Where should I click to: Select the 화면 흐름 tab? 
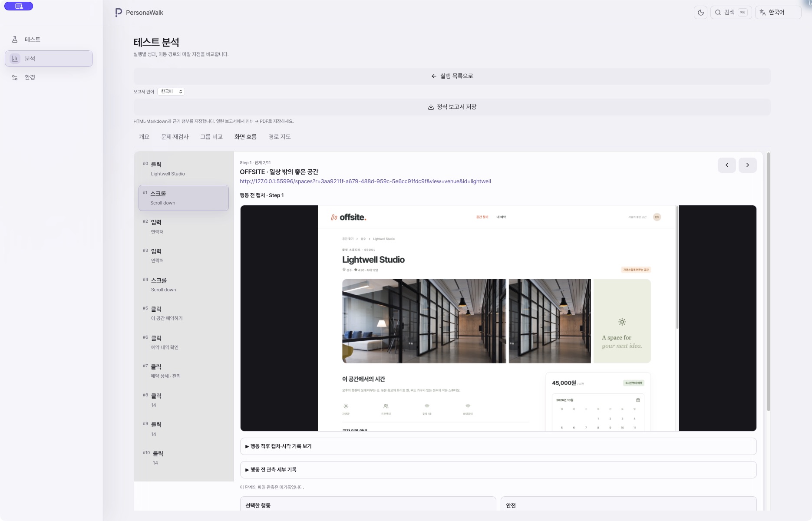coord(246,137)
